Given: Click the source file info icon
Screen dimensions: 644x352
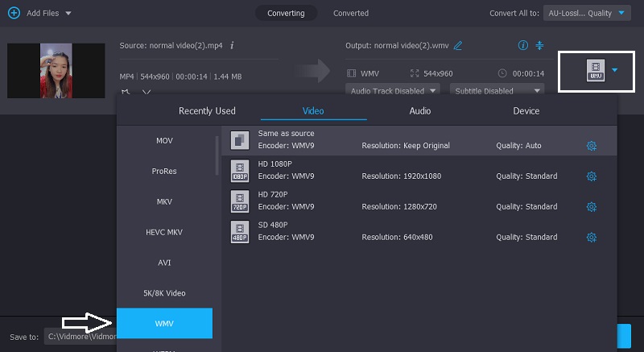Looking at the screenshot, I should point(232,45).
